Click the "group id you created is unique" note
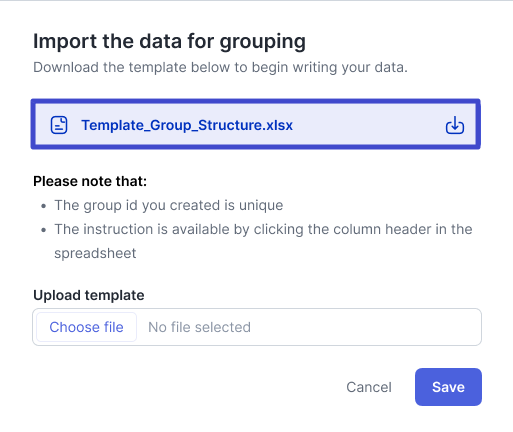This screenshot has height=432, width=513. coord(169,205)
